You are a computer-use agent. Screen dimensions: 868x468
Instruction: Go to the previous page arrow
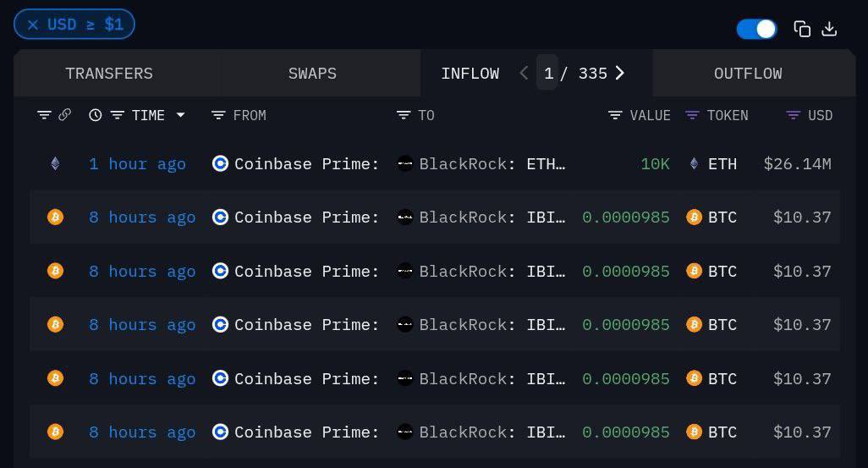(524, 73)
